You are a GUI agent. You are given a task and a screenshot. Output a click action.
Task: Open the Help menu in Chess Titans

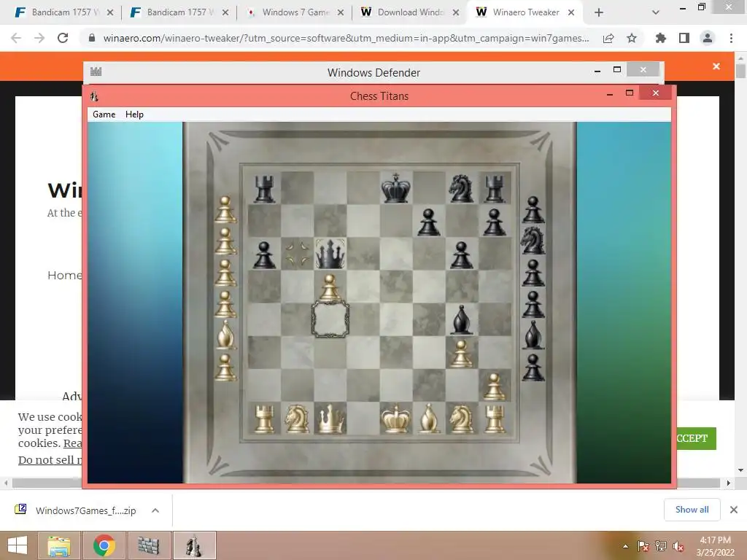(x=134, y=114)
